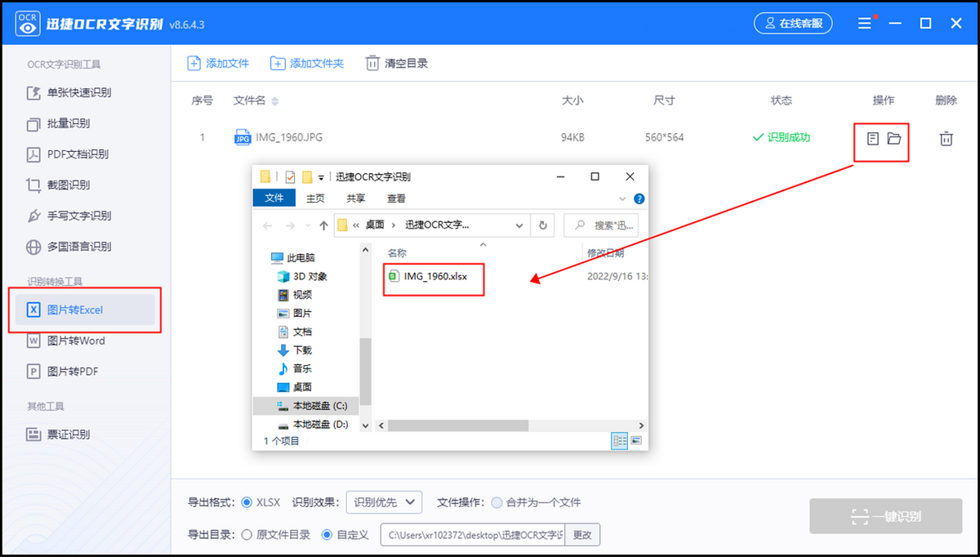Click the OCR app logo

pos(29,24)
